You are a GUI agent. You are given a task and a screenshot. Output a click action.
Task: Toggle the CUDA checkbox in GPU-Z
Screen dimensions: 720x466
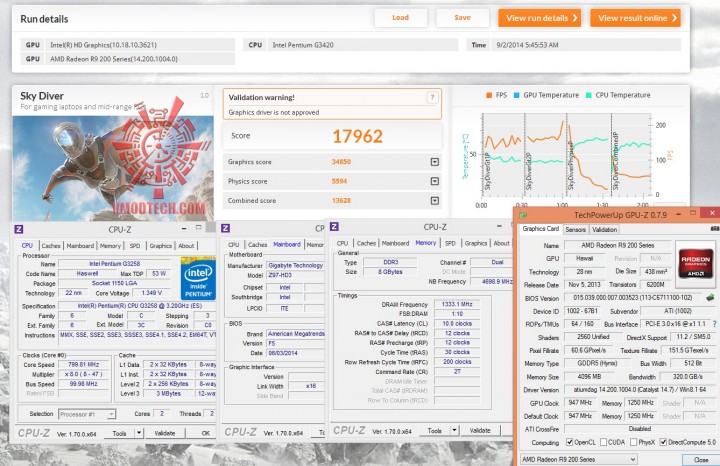tap(603, 442)
